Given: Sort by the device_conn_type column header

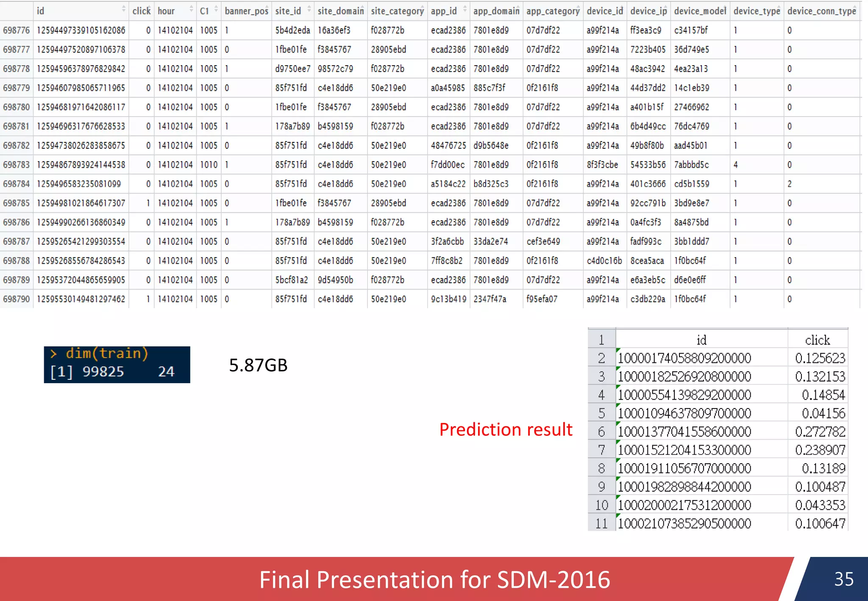Looking at the screenshot, I should (x=822, y=11).
